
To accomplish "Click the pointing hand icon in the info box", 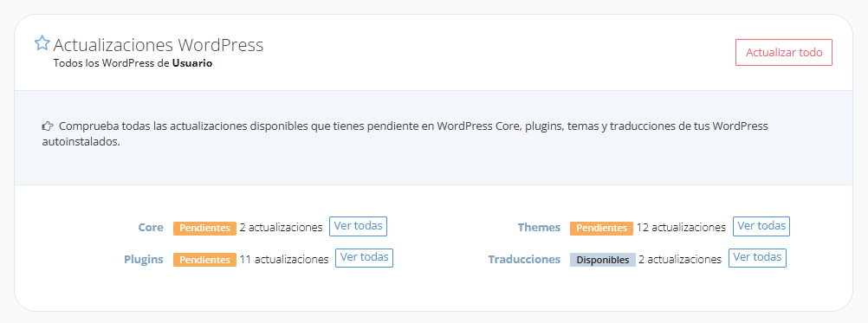I will point(48,126).
